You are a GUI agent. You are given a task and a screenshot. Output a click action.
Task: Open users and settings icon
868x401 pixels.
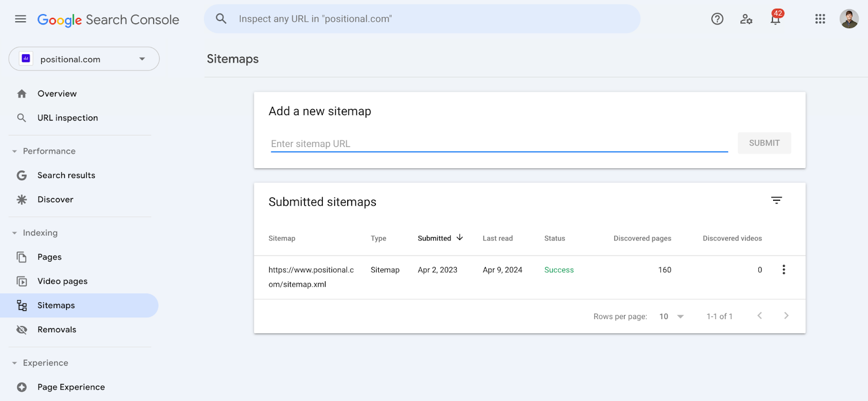(746, 19)
